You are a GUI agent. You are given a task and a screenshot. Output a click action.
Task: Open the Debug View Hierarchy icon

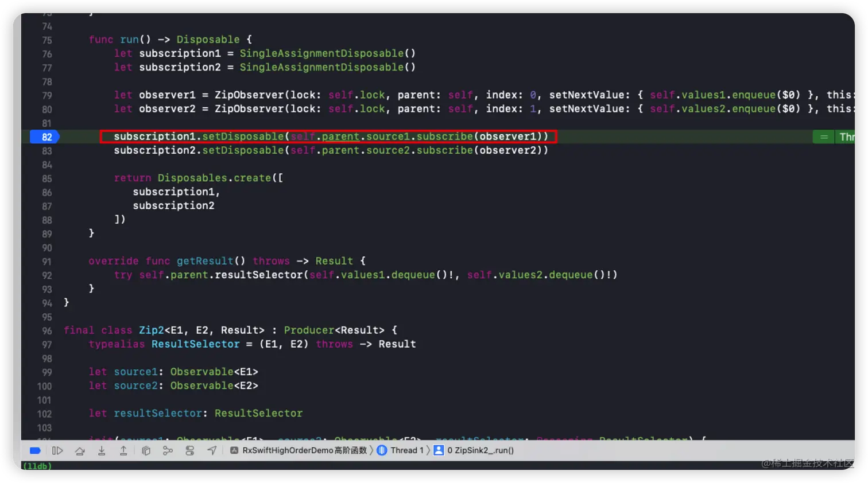[x=146, y=451]
